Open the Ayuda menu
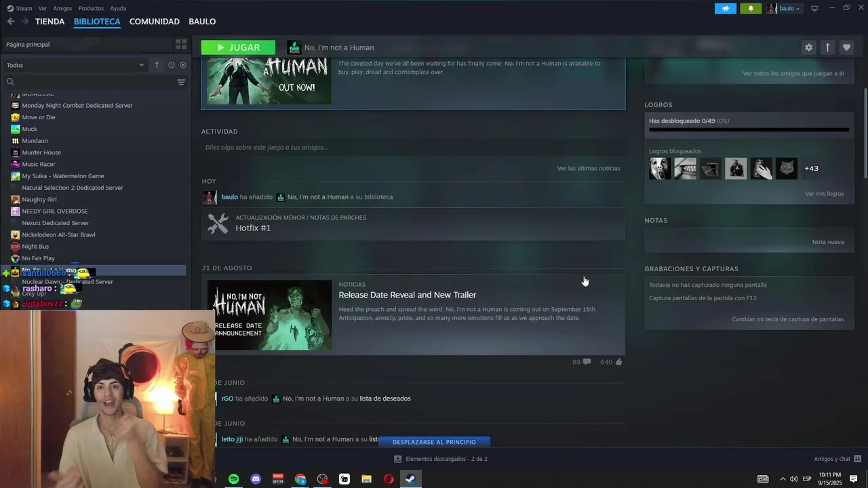This screenshot has height=488, width=868. coord(118,8)
